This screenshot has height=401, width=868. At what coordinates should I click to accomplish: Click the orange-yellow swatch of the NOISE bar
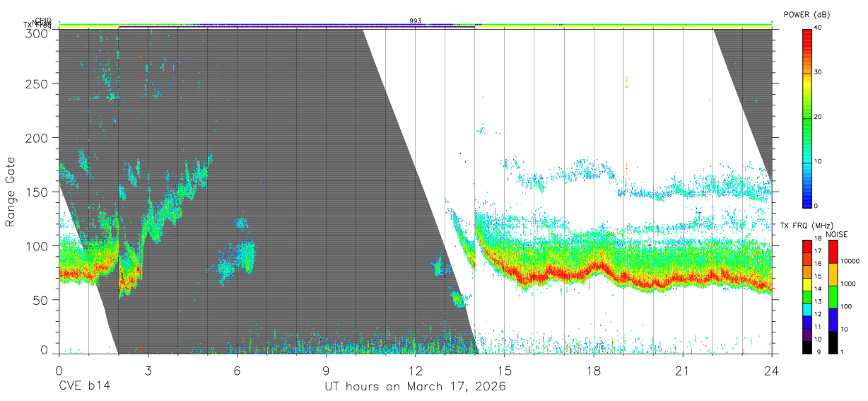(832, 274)
